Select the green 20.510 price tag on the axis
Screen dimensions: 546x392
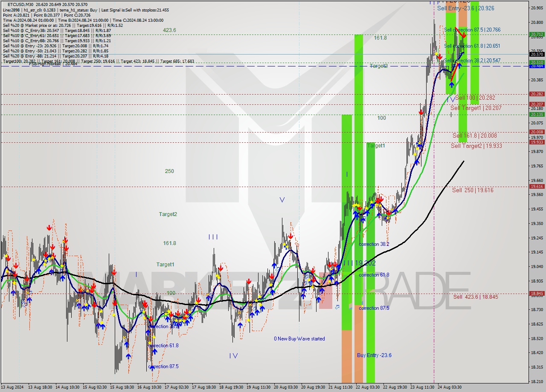[x=536, y=63]
